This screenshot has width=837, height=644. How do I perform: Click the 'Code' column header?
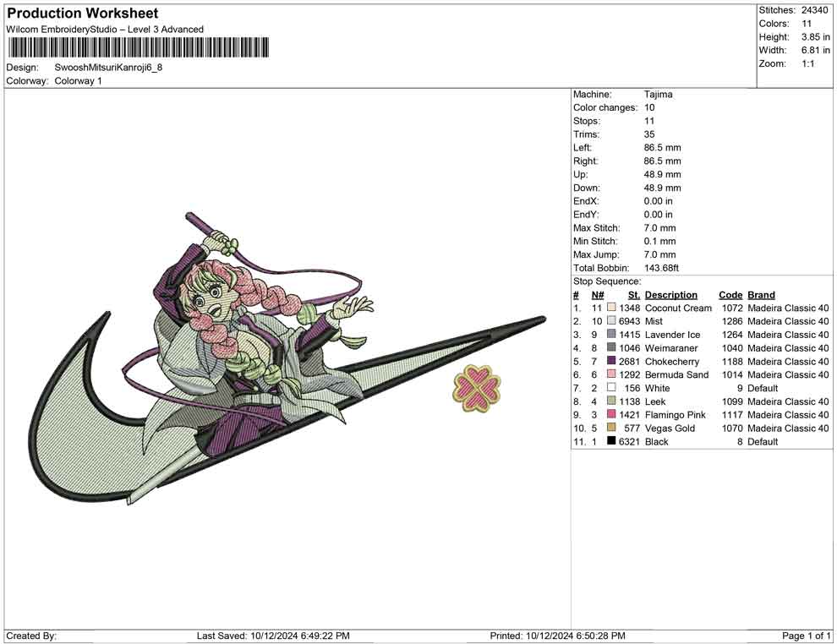tap(730, 295)
